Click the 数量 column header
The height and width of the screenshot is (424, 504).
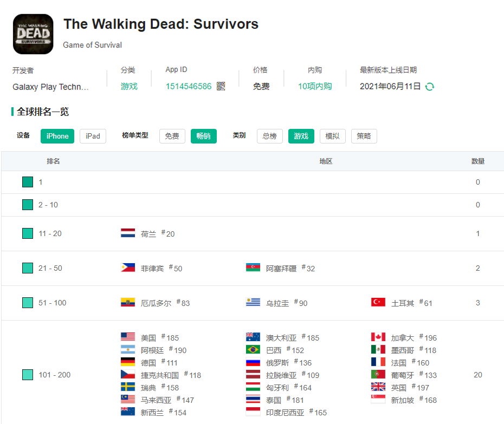[478, 161]
